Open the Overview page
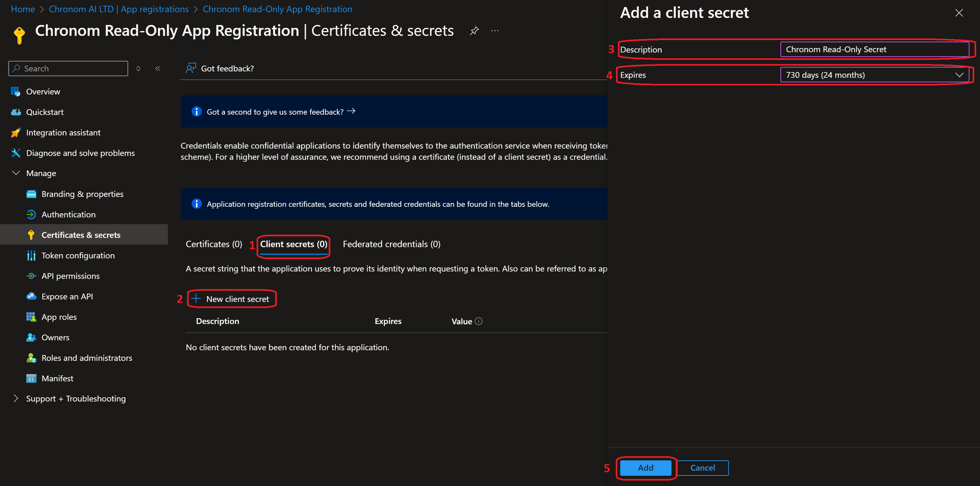This screenshot has width=980, height=486. (43, 91)
